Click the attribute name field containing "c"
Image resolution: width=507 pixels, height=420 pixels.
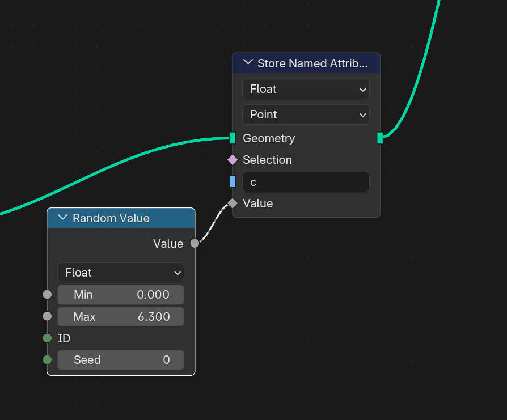tap(306, 182)
